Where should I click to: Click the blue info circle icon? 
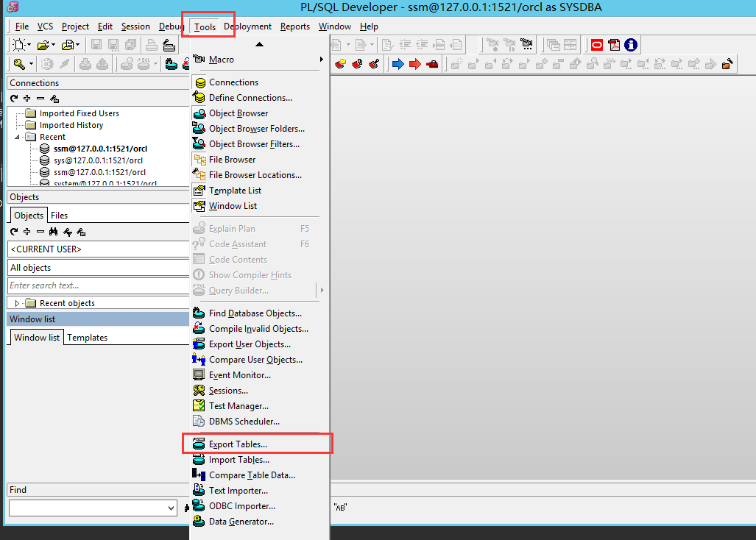pyautogui.click(x=631, y=45)
